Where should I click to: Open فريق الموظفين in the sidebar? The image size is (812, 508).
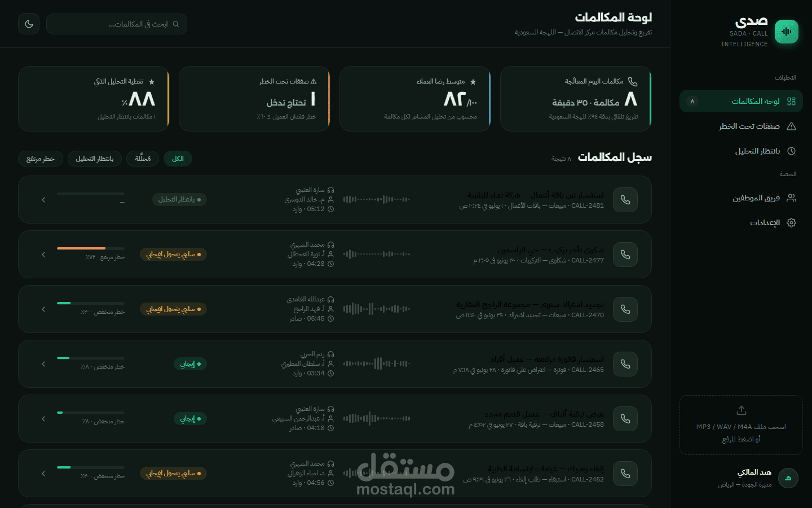741,198
